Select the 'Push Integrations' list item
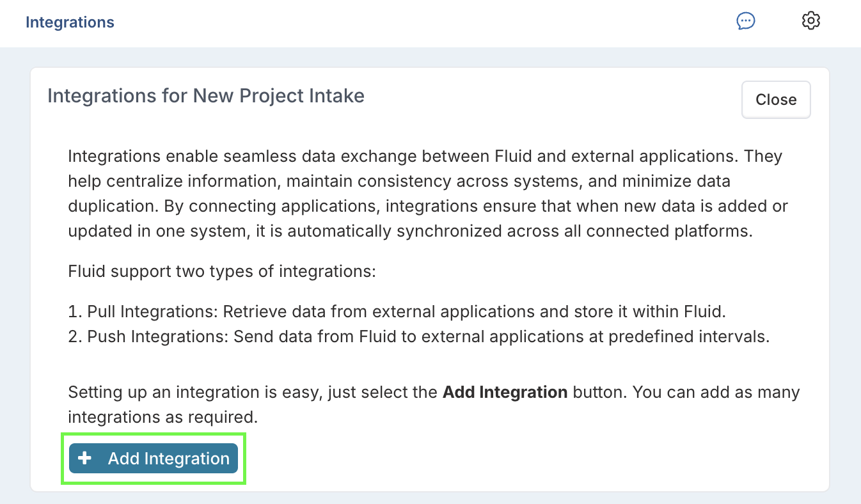The image size is (861, 504). [418, 336]
